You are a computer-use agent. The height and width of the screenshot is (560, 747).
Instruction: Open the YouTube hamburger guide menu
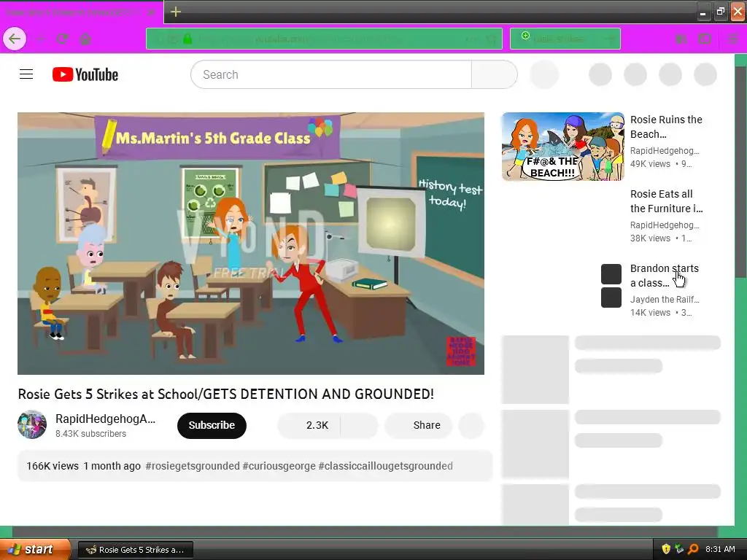[x=26, y=74]
